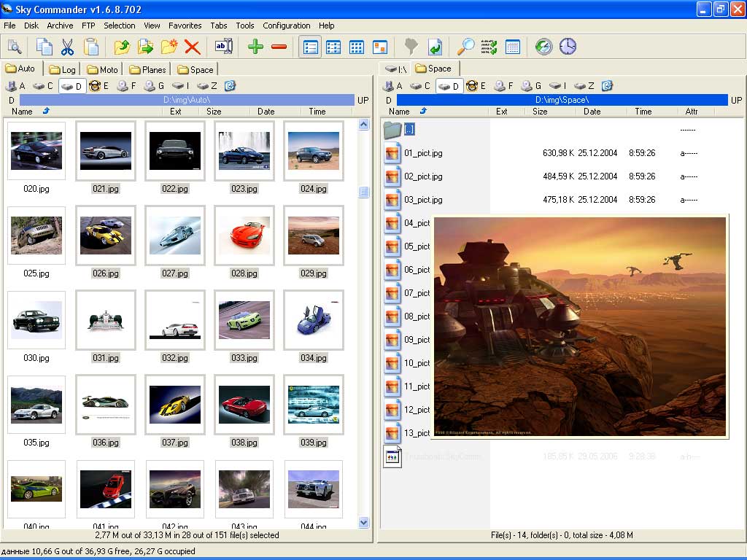Switch to the Planes tab in left panel
Image resolution: width=747 pixels, height=560 pixels.
point(148,69)
